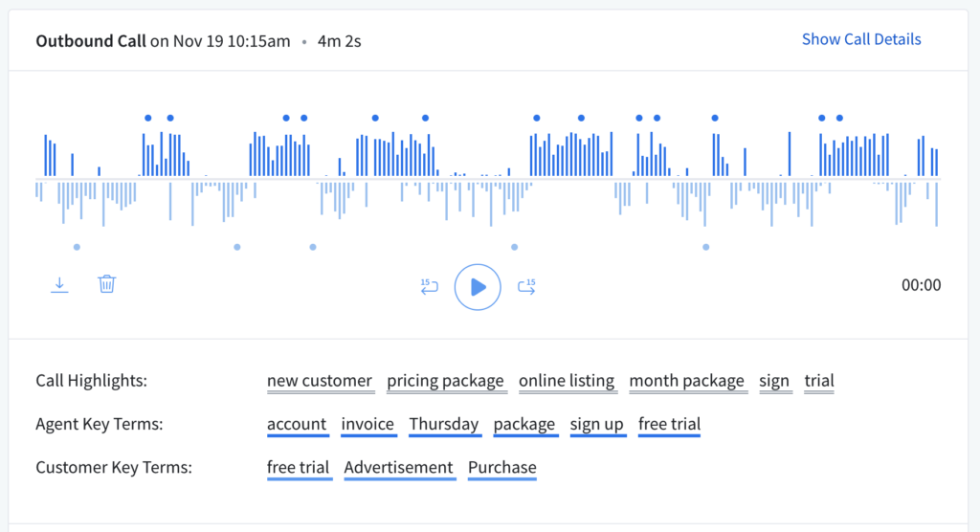Skip forward 15 seconds
This screenshot has height=532, width=980.
(526, 285)
